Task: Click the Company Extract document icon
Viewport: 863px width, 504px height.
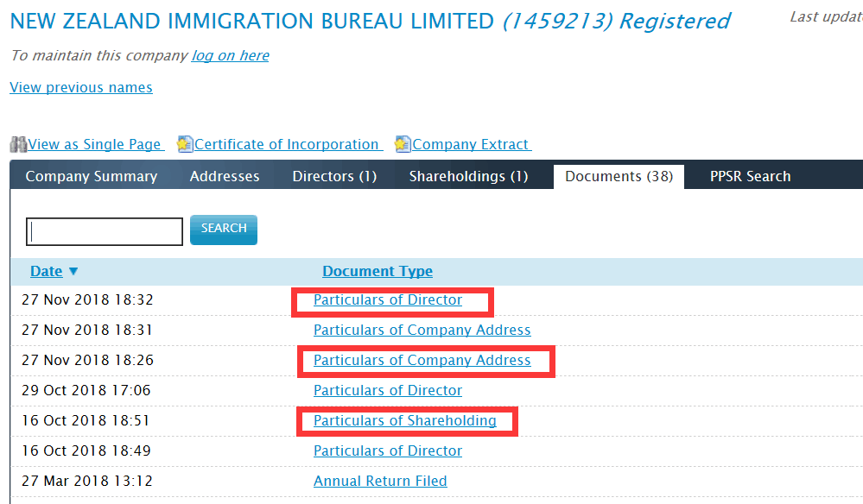Action: click(403, 144)
